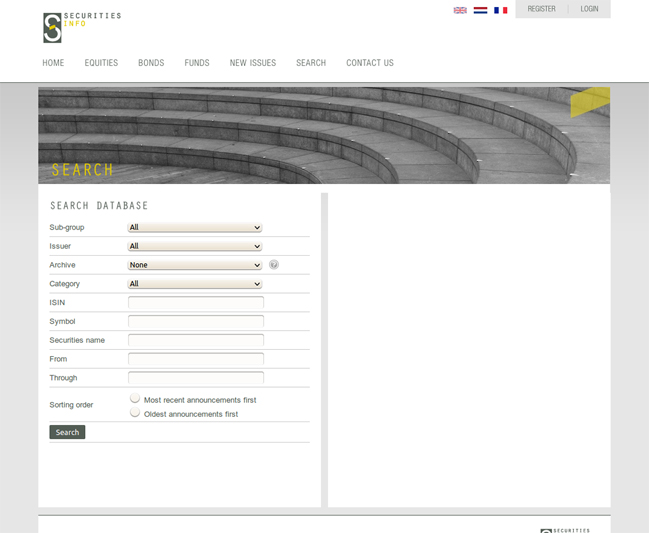Screen dimensions: 649x533
Task: Open the Contact Us menu item
Action: point(370,63)
